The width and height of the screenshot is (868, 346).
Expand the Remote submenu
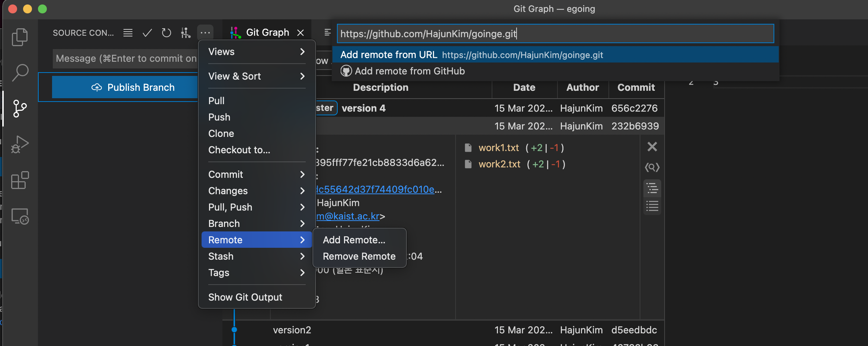(257, 240)
